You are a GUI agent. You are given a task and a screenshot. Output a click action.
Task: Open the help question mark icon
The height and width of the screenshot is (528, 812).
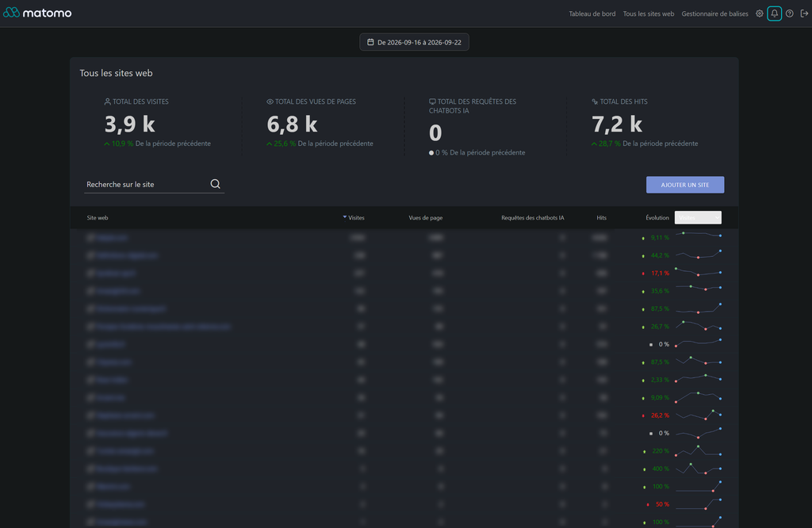789,14
